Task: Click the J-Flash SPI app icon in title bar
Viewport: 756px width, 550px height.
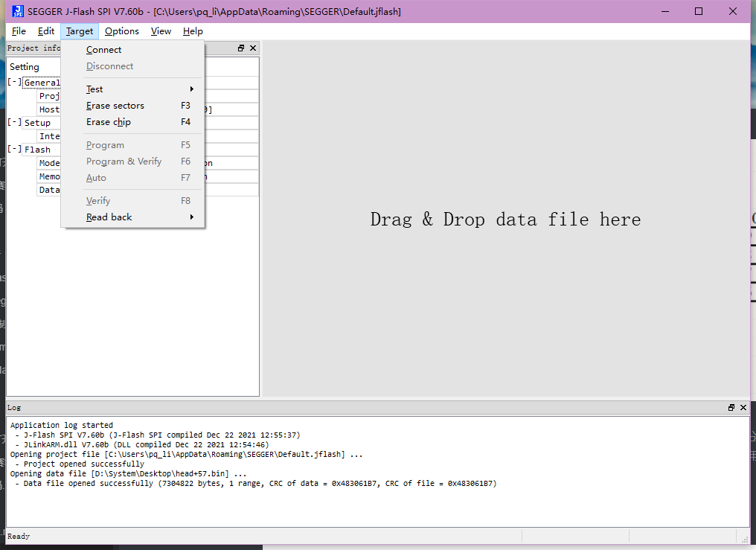Action: [x=18, y=11]
